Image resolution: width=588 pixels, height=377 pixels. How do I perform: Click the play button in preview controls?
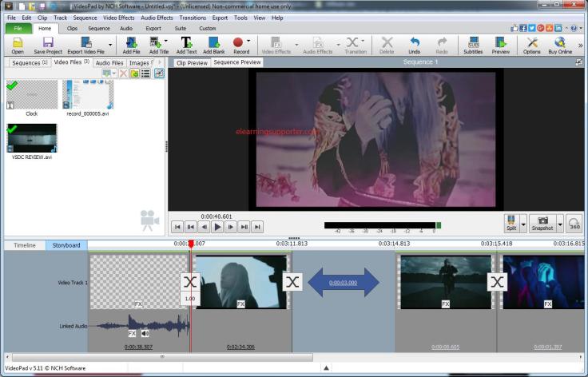pyautogui.click(x=217, y=227)
